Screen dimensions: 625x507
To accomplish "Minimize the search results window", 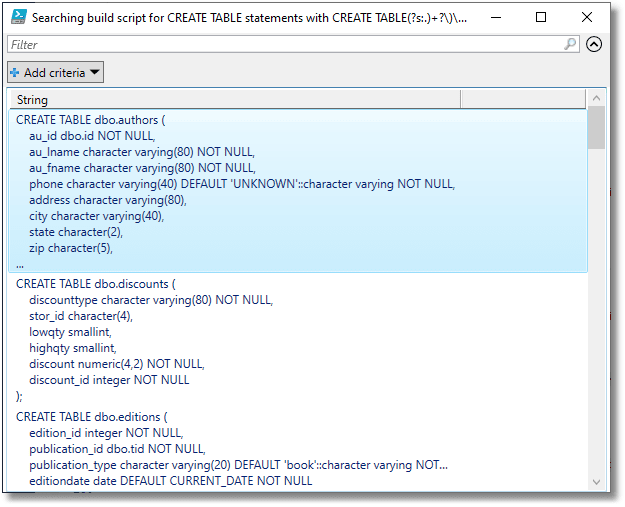I will (495, 17).
